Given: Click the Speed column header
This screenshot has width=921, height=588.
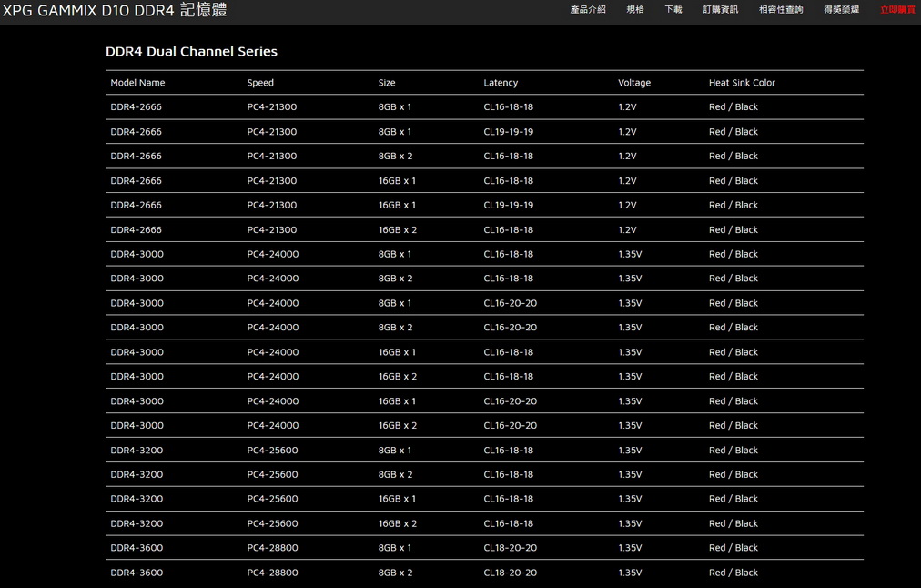Looking at the screenshot, I should (x=260, y=83).
